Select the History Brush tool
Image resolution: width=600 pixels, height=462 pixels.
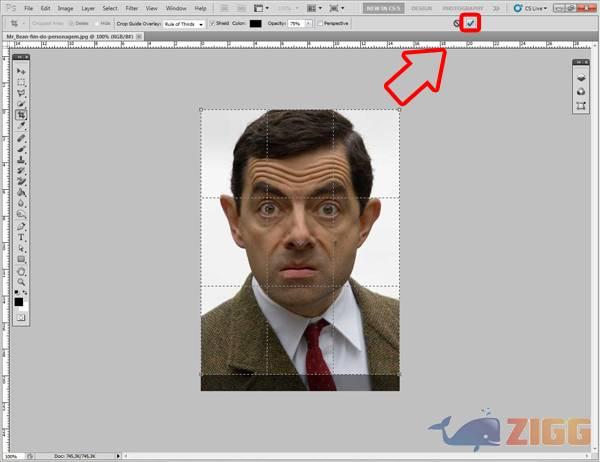21,170
